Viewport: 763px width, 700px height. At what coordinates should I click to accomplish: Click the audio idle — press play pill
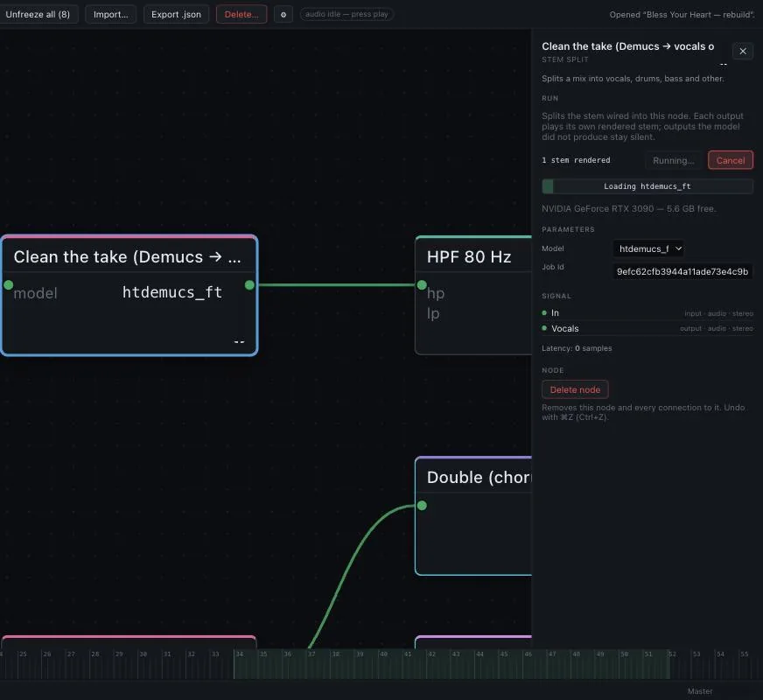click(346, 14)
